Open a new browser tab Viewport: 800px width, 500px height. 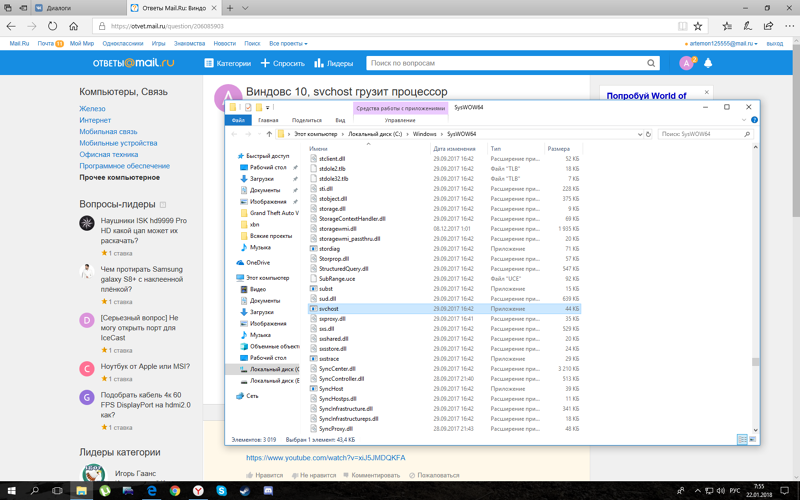pos(230,8)
